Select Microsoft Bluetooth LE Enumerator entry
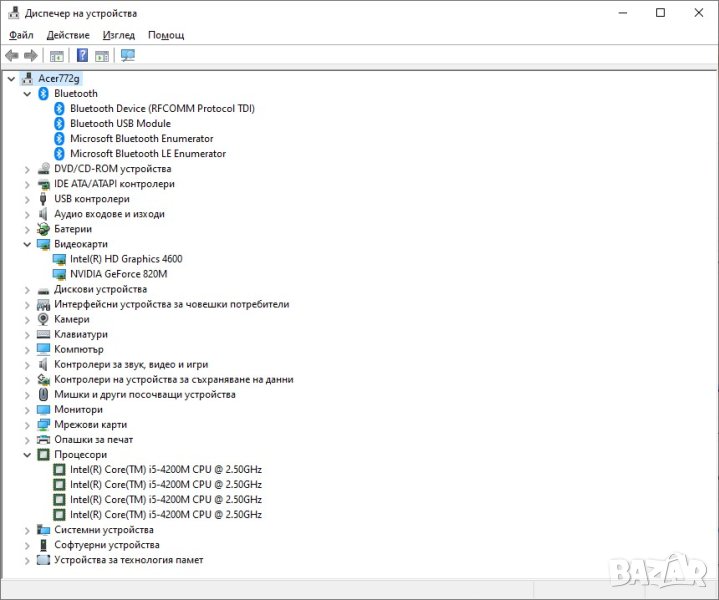The image size is (719, 600). coord(147,154)
